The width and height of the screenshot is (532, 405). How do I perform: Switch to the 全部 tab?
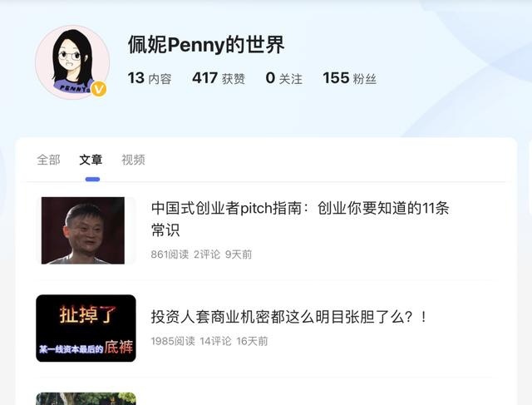(48, 160)
